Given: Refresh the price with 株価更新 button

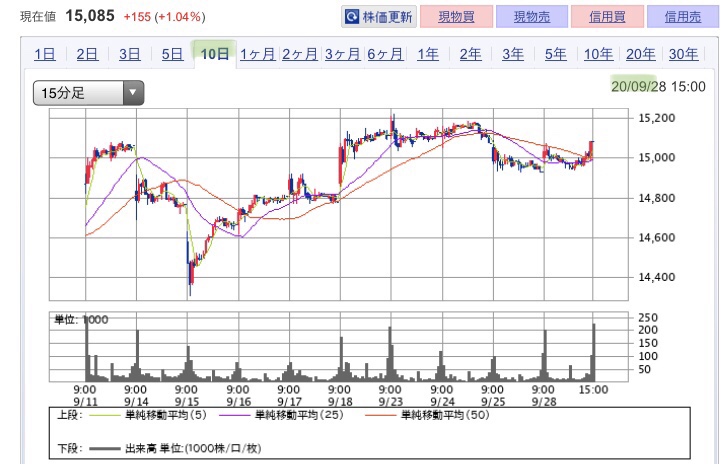Looking at the screenshot, I should [x=379, y=17].
